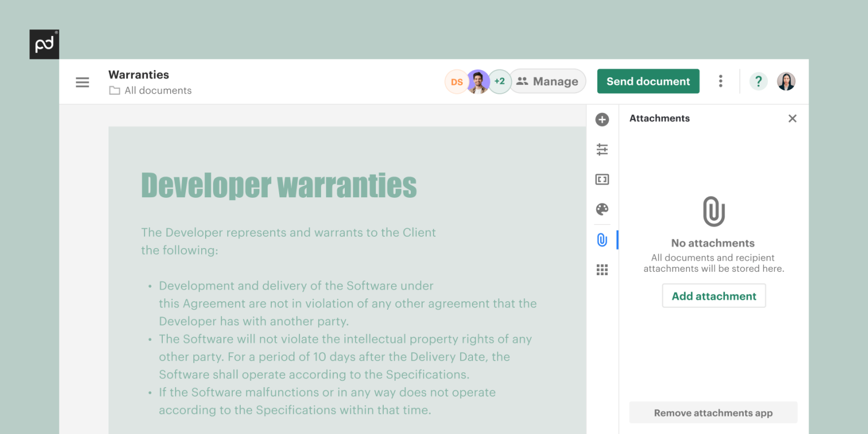
Task: Open the Manage recipients dialog
Action: (x=547, y=81)
